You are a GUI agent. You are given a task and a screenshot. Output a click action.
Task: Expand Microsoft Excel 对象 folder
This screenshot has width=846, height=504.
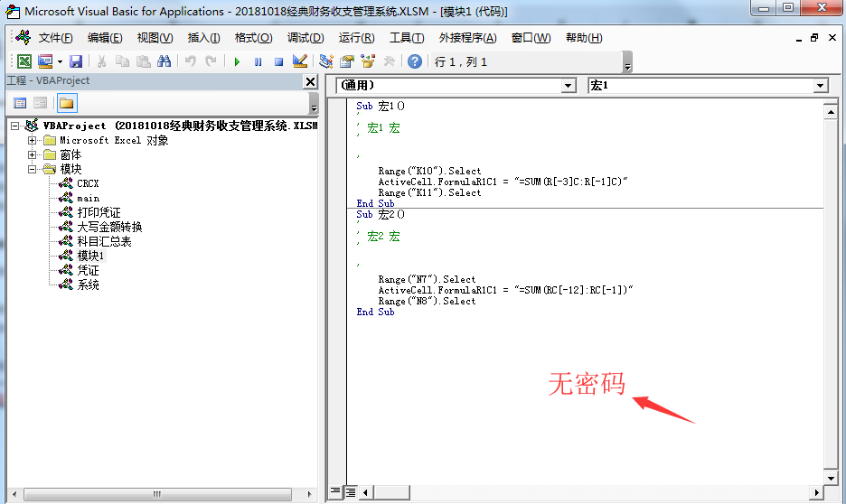click(32, 140)
